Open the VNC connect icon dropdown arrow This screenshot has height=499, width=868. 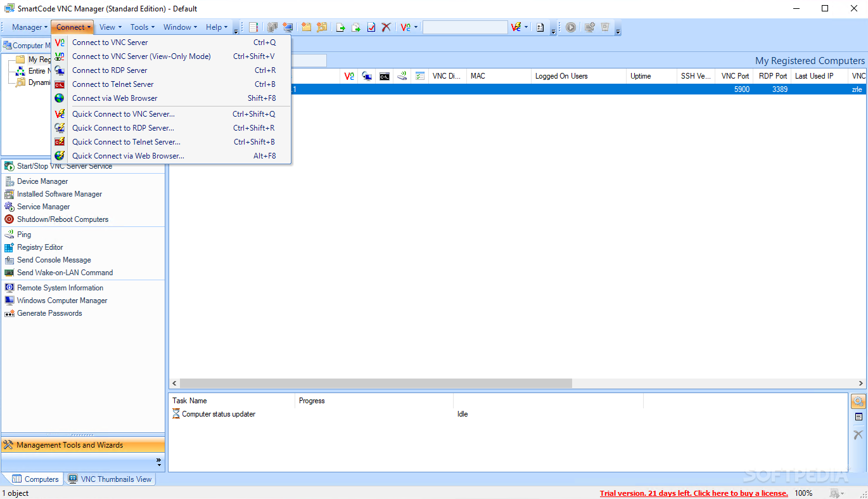point(416,27)
